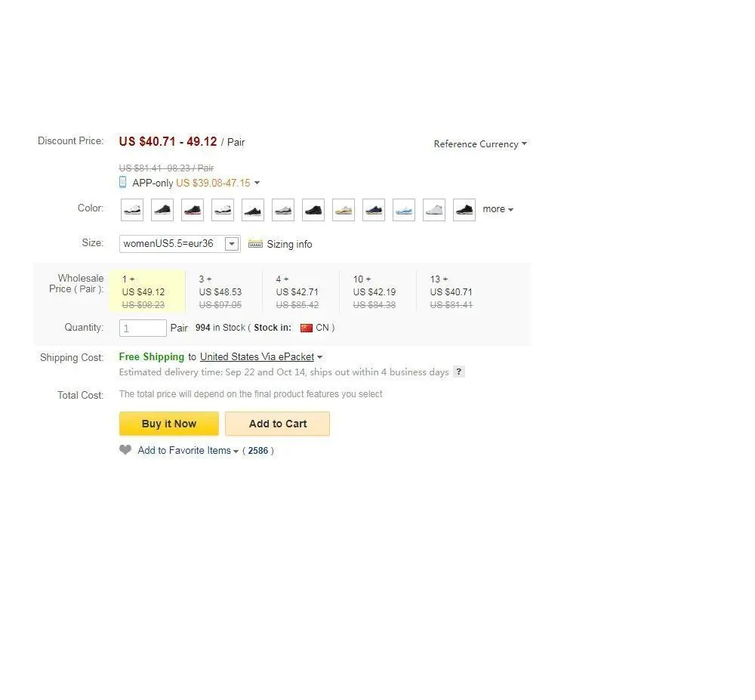Viewport: 755px width, 700px height.
Task: Open the Reference Currency dropdown
Action: click(480, 143)
